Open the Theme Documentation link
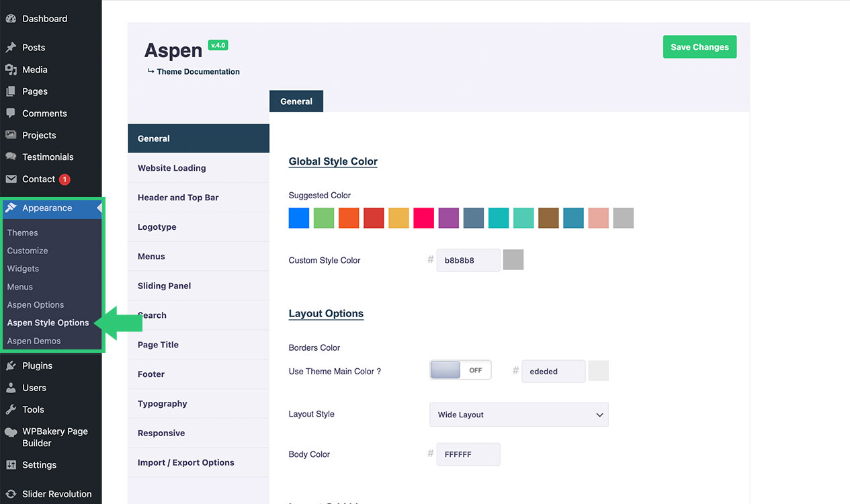Image resolution: width=850 pixels, height=504 pixels. [x=198, y=72]
